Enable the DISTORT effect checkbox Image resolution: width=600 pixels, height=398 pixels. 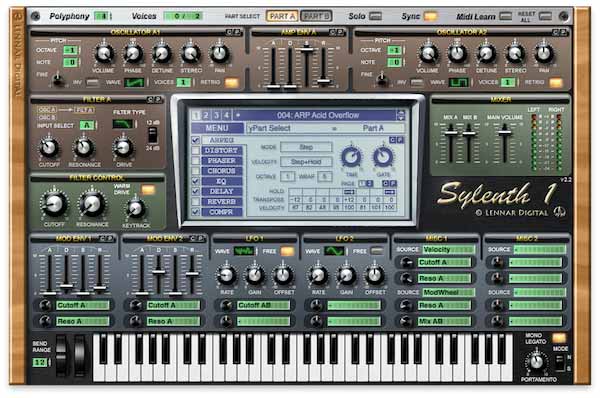[196, 150]
